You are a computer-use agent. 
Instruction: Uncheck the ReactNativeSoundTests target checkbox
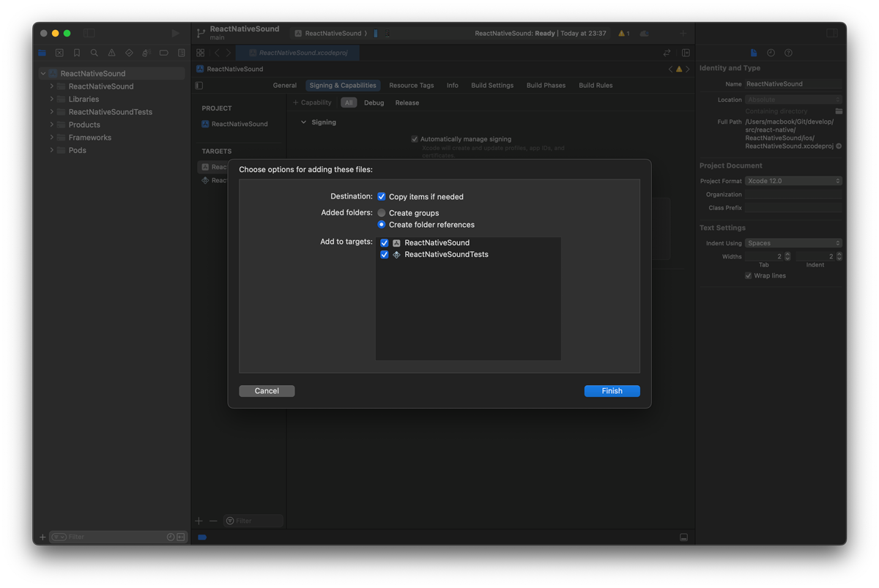(x=385, y=254)
